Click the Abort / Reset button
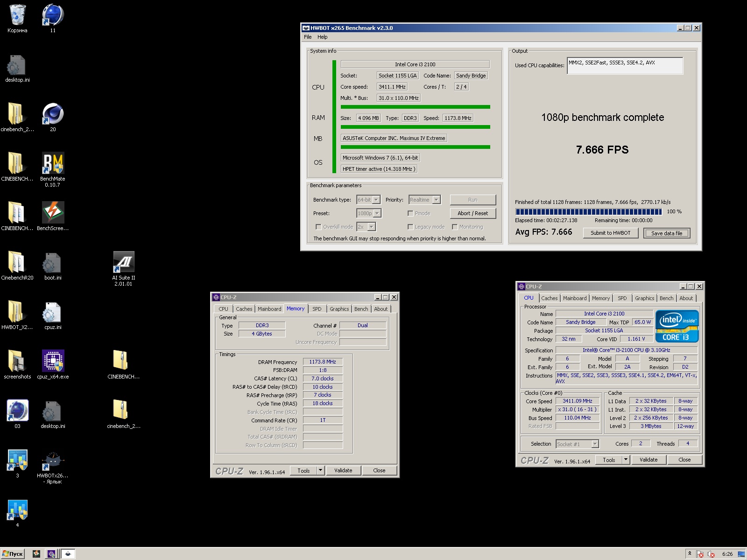Image resolution: width=747 pixels, height=560 pixels. pyautogui.click(x=473, y=213)
